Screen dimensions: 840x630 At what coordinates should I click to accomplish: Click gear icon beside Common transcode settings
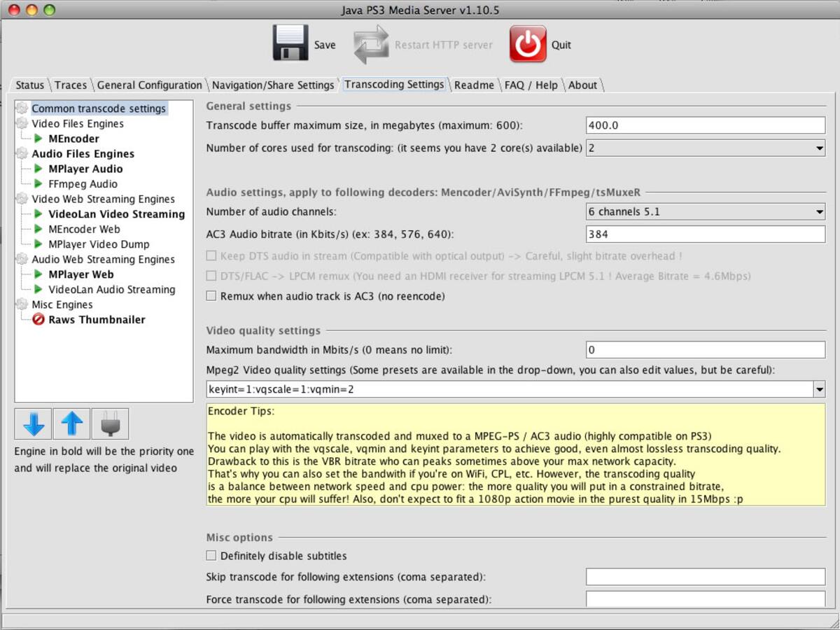click(22, 108)
